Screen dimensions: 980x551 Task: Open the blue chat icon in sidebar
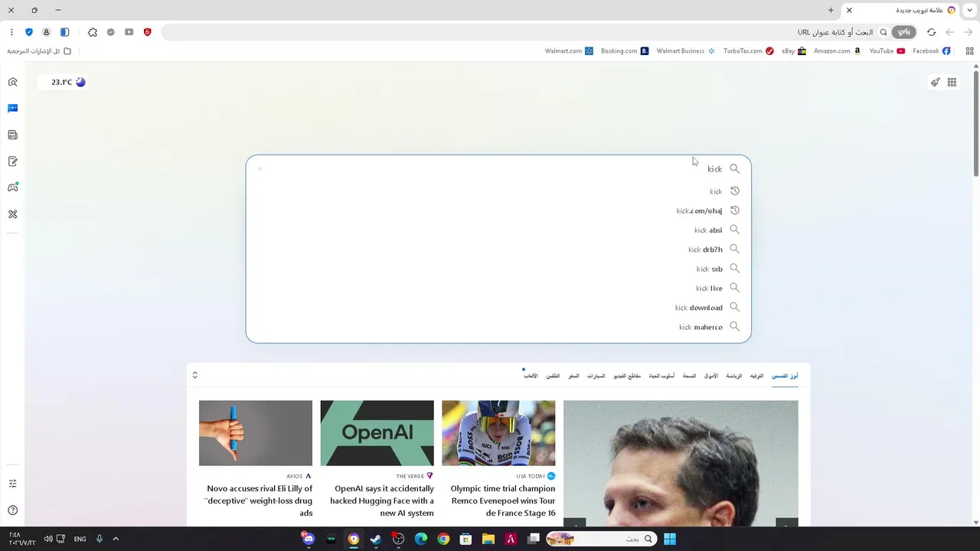(x=12, y=109)
